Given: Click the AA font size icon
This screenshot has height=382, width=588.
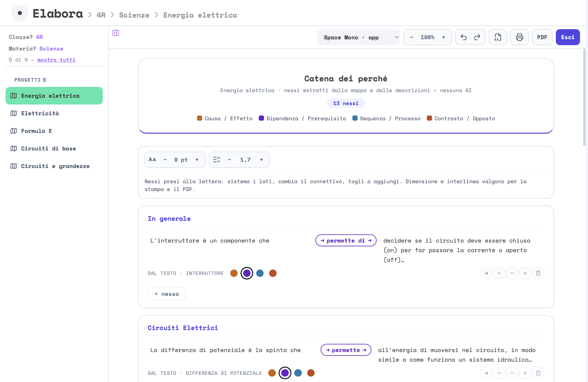Looking at the screenshot, I should point(152,160).
